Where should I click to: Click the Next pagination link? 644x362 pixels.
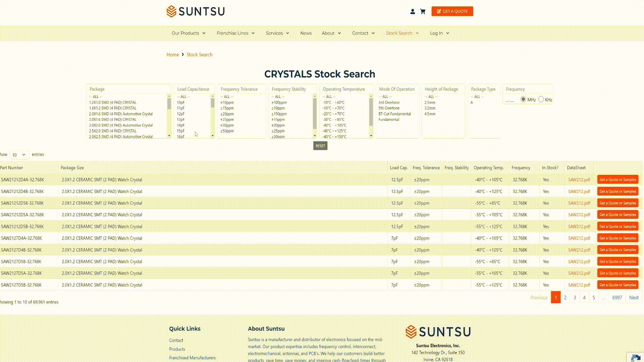pos(634,298)
